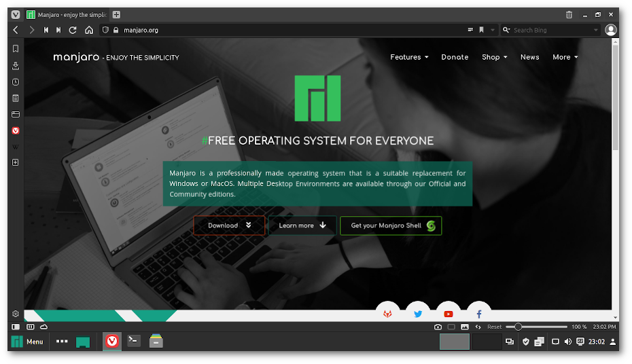Change the search engine via magnifier icon
This screenshot has width=632, height=364.
506,30
